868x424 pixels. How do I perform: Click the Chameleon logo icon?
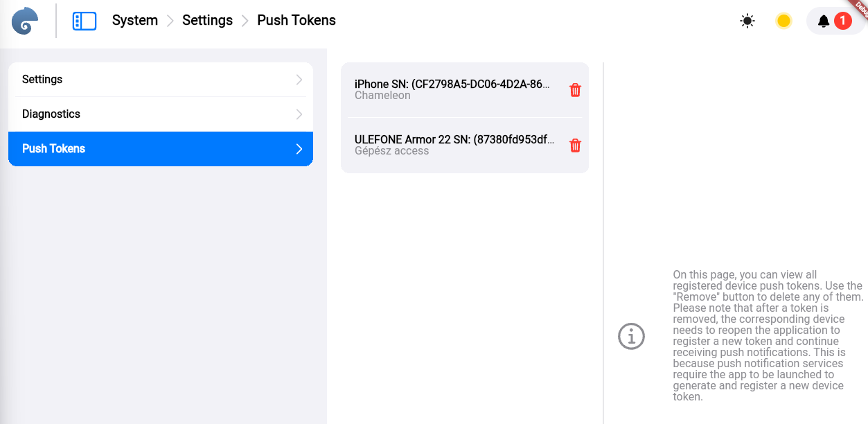pyautogui.click(x=25, y=21)
